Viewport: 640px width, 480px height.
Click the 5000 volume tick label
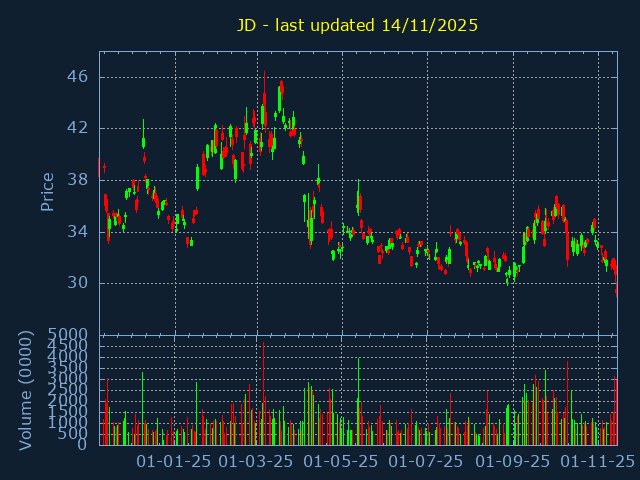69,334
